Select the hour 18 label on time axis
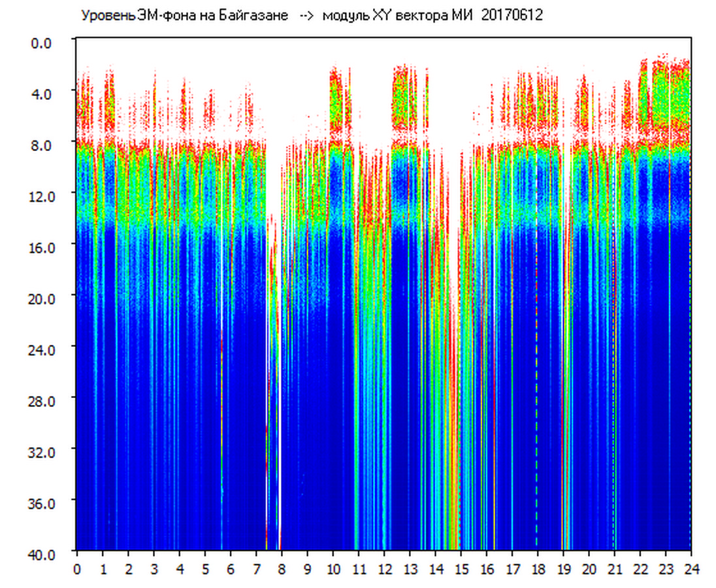716x588 pixels. 538,568
